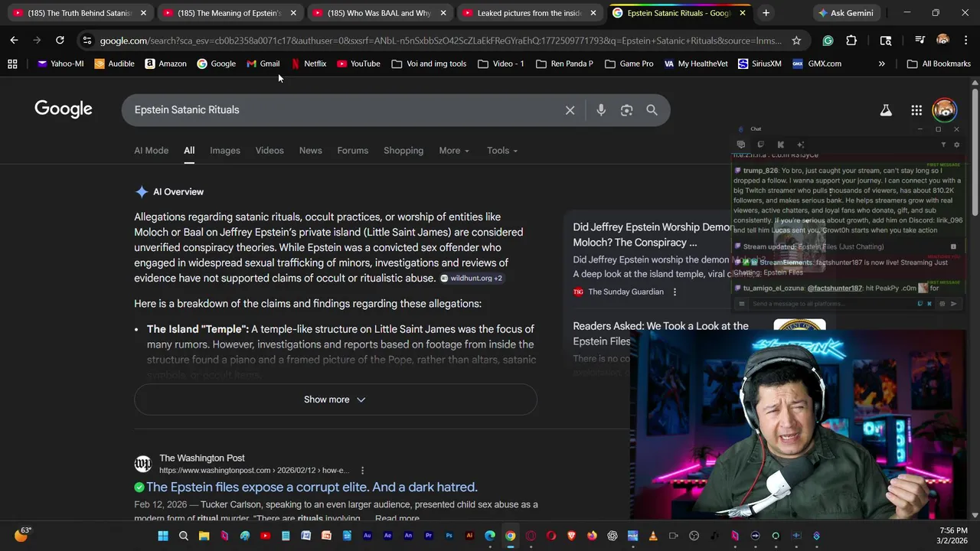Open 'Did Jeffrey Epstein Worship Demon' article
The width and height of the screenshot is (980, 551).
point(652,235)
